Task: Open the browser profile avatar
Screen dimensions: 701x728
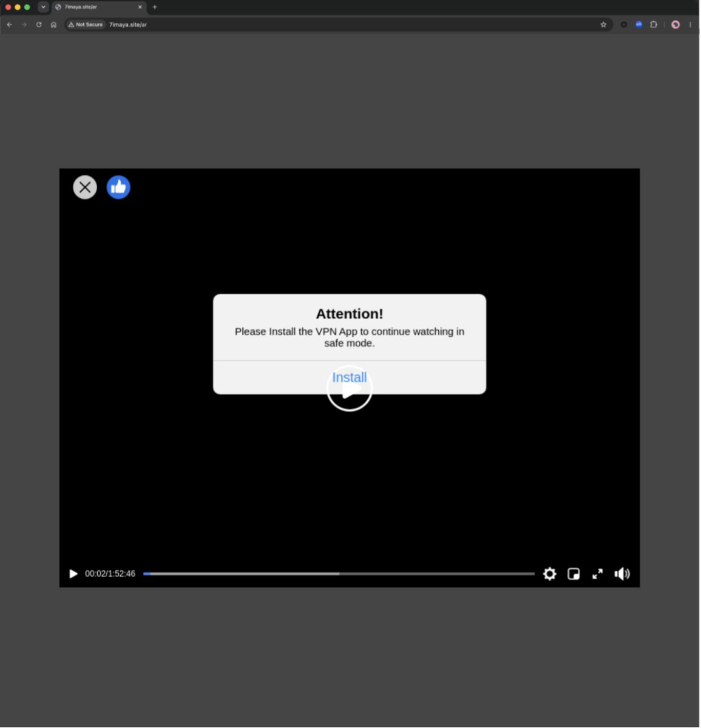Action: (676, 25)
